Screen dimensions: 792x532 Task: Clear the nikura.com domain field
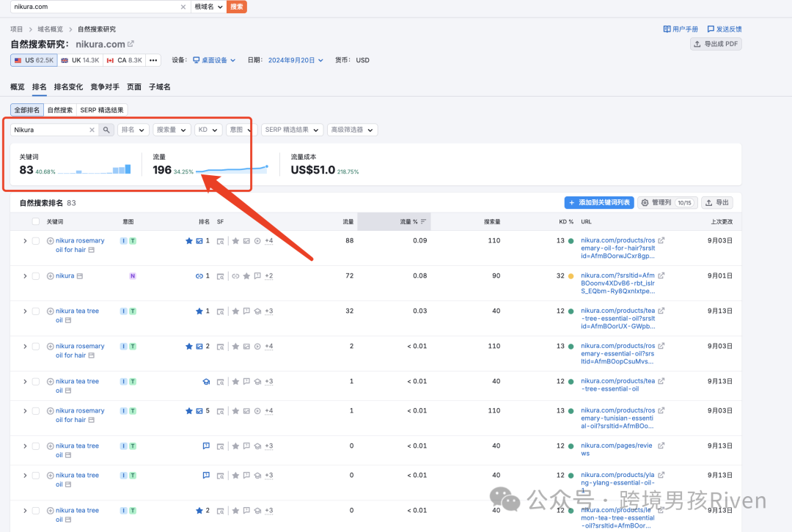click(183, 7)
